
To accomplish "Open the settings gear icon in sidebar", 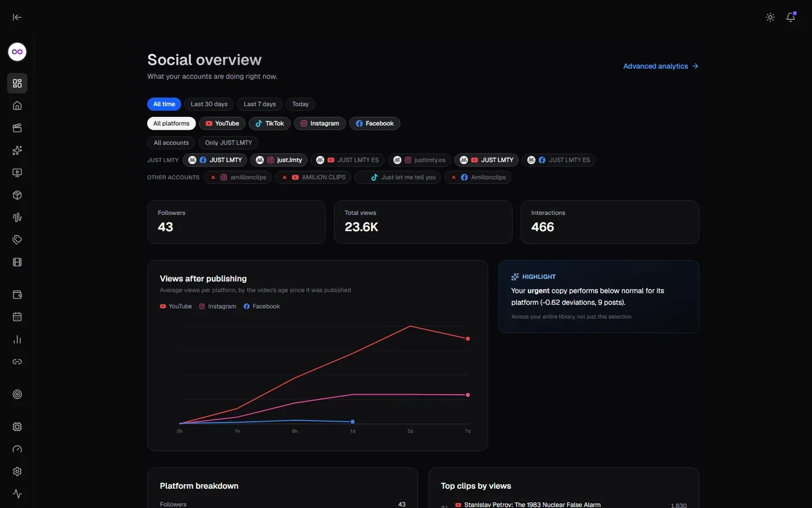I will coord(17,472).
